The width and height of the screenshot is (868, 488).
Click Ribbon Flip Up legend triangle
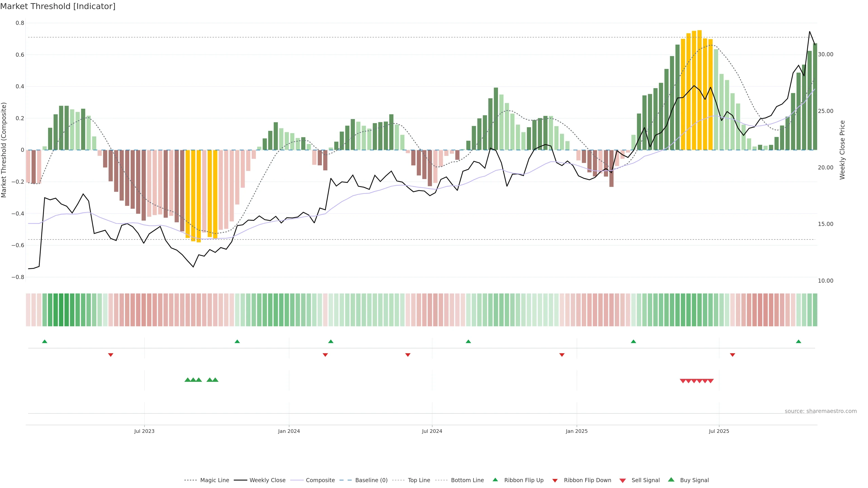click(495, 480)
